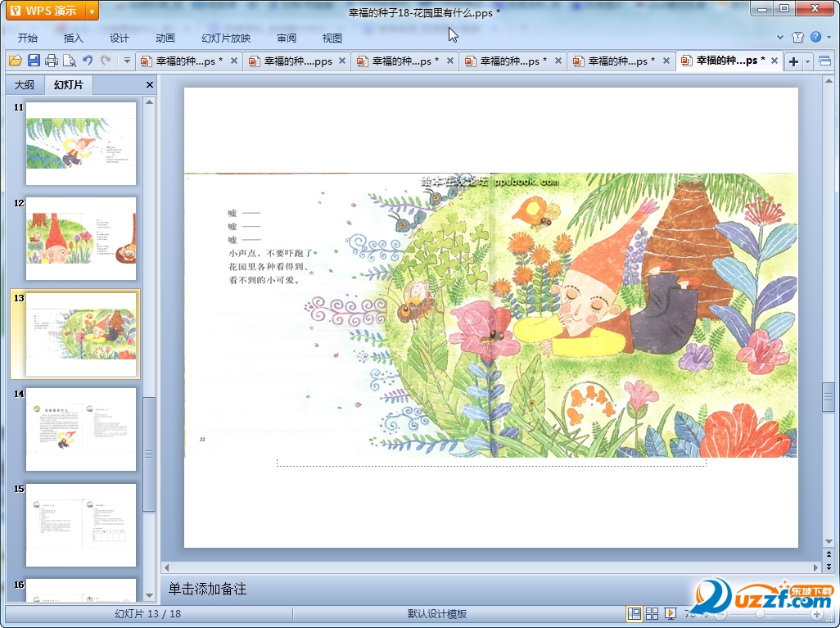The image size is (840, 628).
Task: Collapse the ribbon using the chevron arrow
Action: (780, 37)
